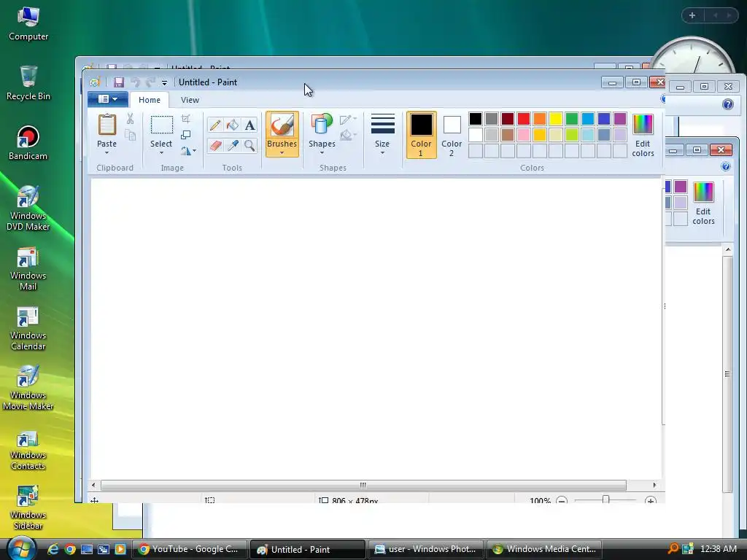
Task: Select the Pencil tool
Action: [x=215, y=125]
